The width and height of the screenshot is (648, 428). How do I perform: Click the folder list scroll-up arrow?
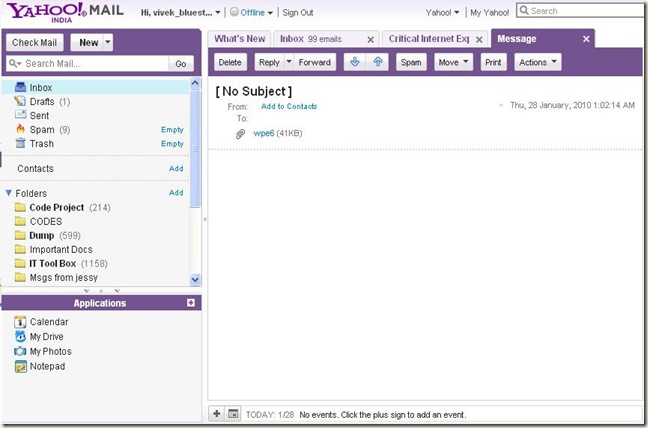[195, 83]
